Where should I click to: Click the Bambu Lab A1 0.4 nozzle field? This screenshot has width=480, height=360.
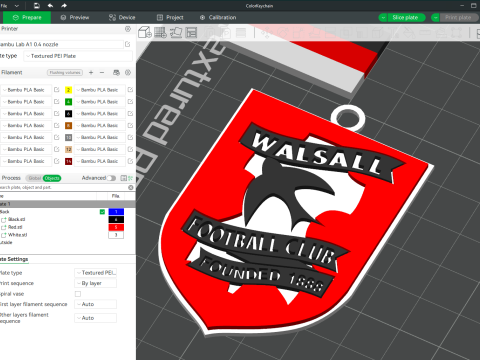point(62,44)
